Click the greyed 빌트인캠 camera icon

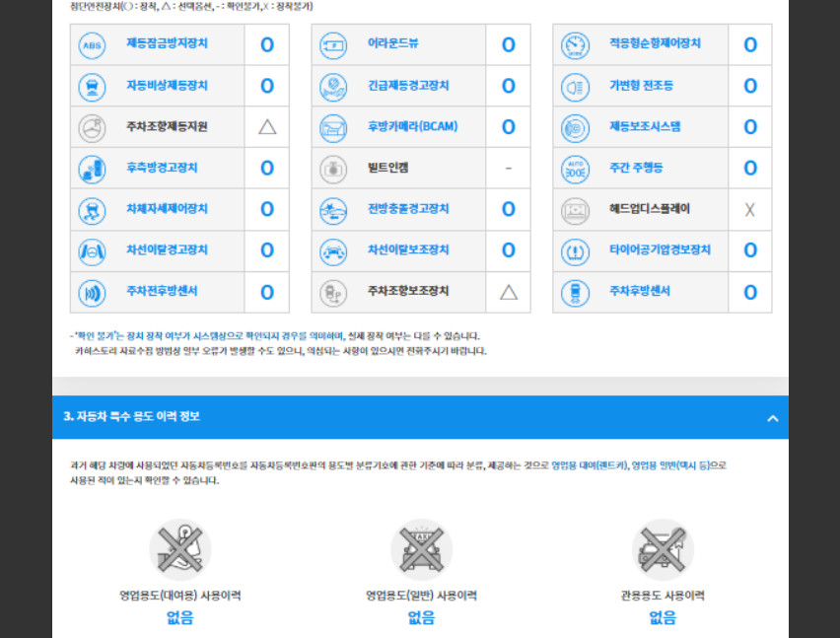[333, 170]
